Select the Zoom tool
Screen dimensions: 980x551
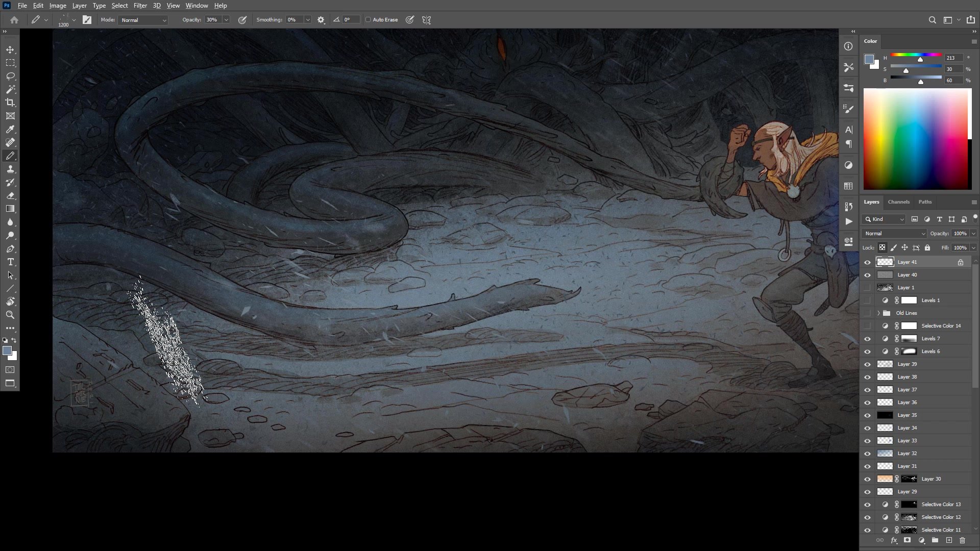[x=10, y=315]
